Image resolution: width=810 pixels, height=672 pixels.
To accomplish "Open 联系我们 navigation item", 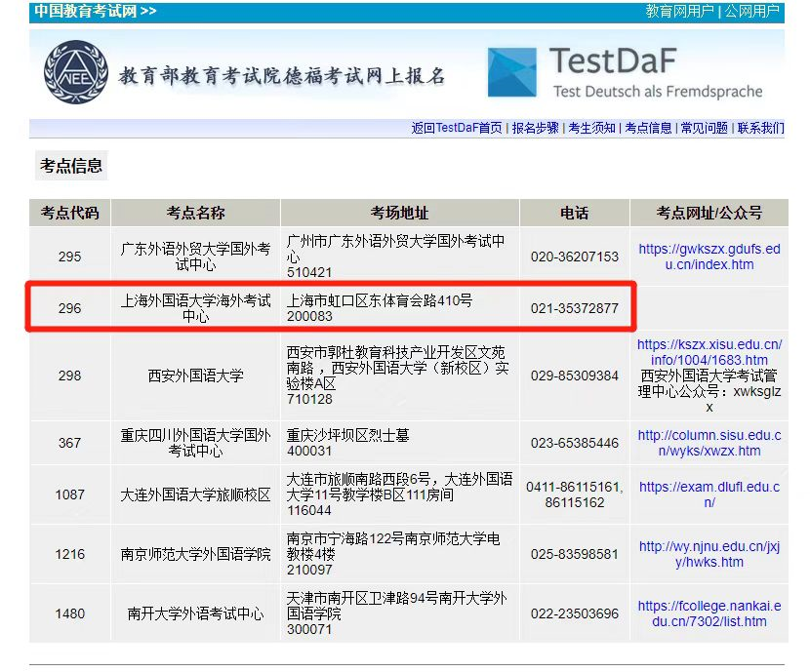I will pos(760,128).
